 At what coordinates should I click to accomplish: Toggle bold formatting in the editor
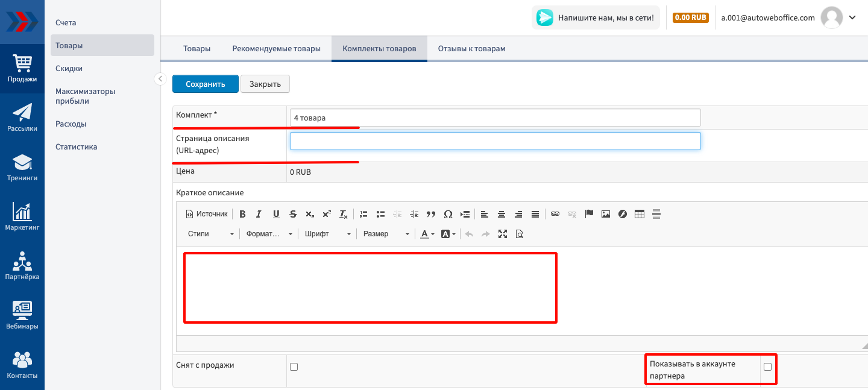pos(242,214)
